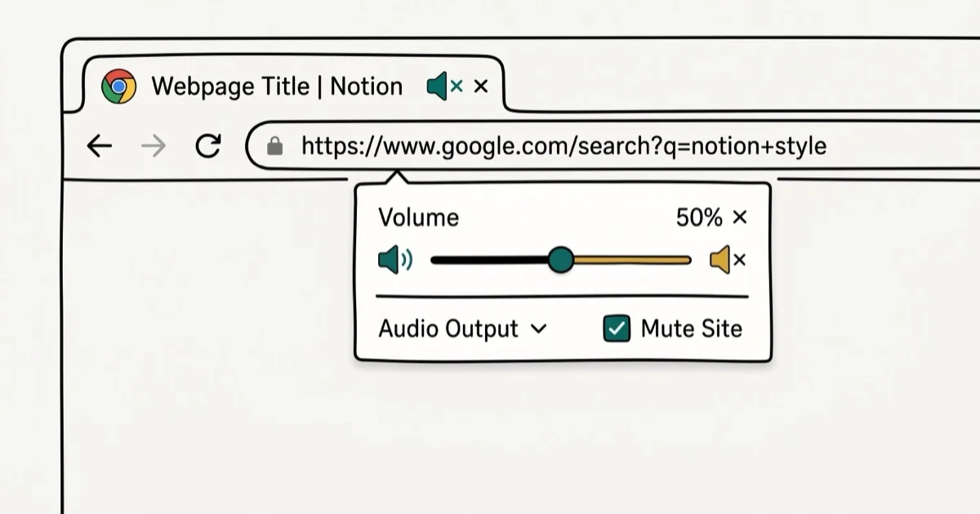Click the grayed forward arrow button
This screenshot has width=980, height=514.
(153, 146)
